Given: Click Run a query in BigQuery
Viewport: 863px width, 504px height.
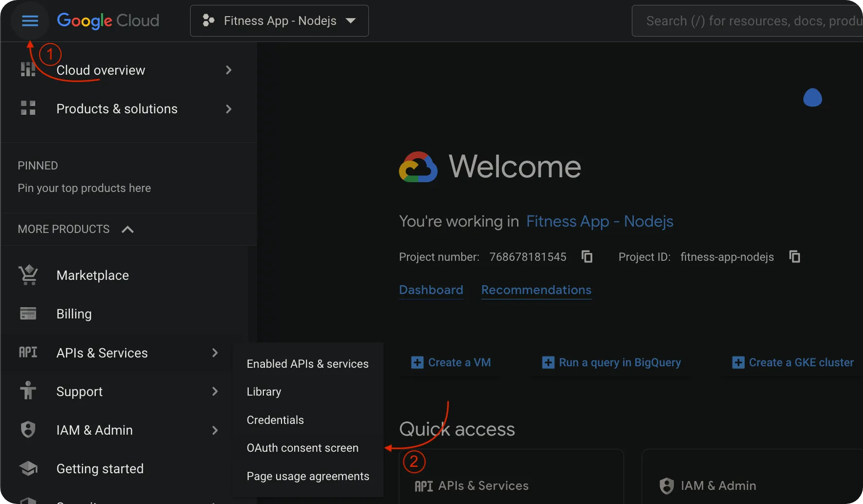Looking at the screenshot, I should click(x=611, y=362).
